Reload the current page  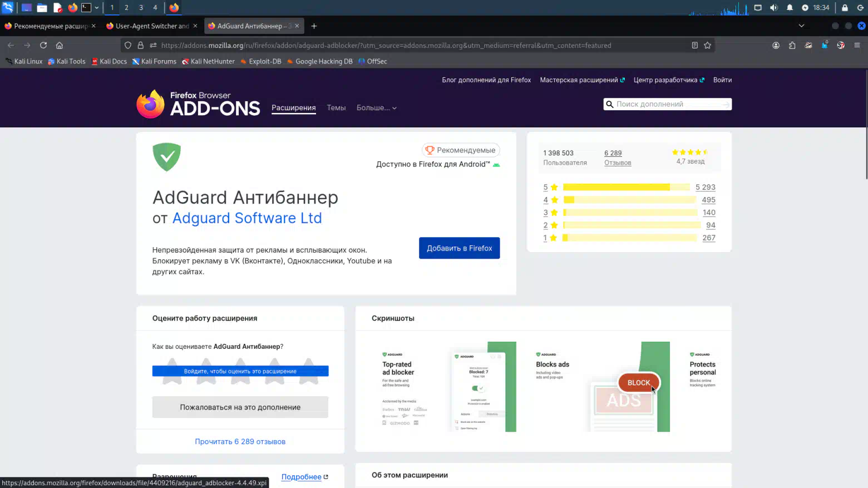tap(43, 45)
